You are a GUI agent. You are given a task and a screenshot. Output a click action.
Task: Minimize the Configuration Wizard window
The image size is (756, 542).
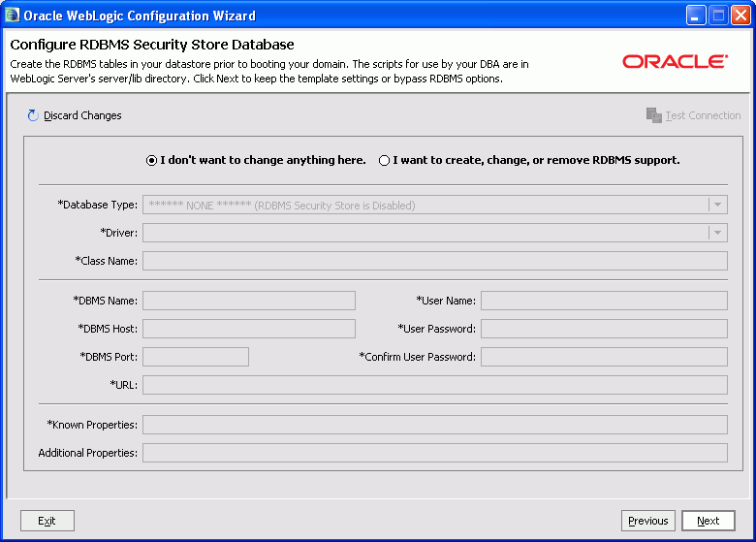[x=696, y=16]
